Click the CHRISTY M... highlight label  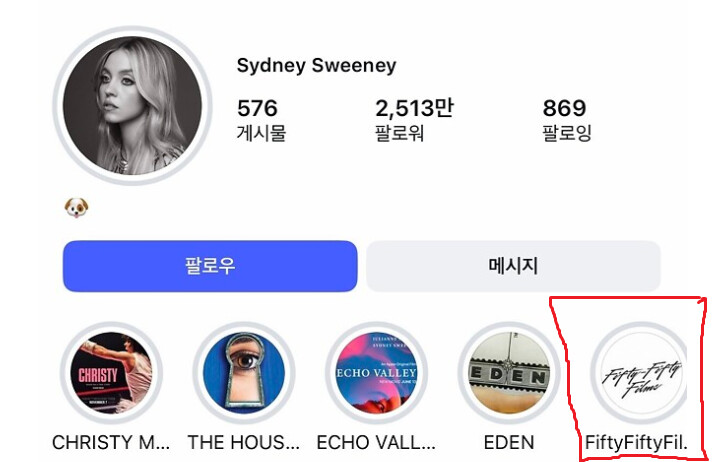pos(111,443)
